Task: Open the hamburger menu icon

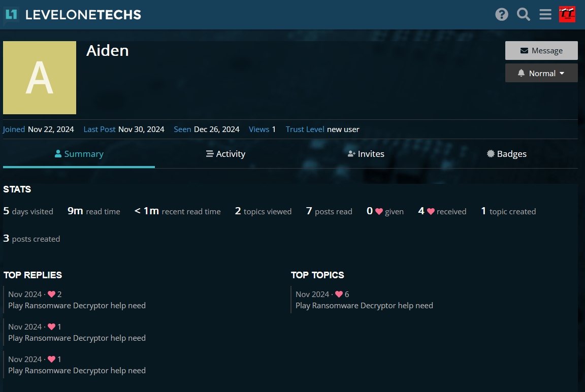Action: tap(545, 14)
